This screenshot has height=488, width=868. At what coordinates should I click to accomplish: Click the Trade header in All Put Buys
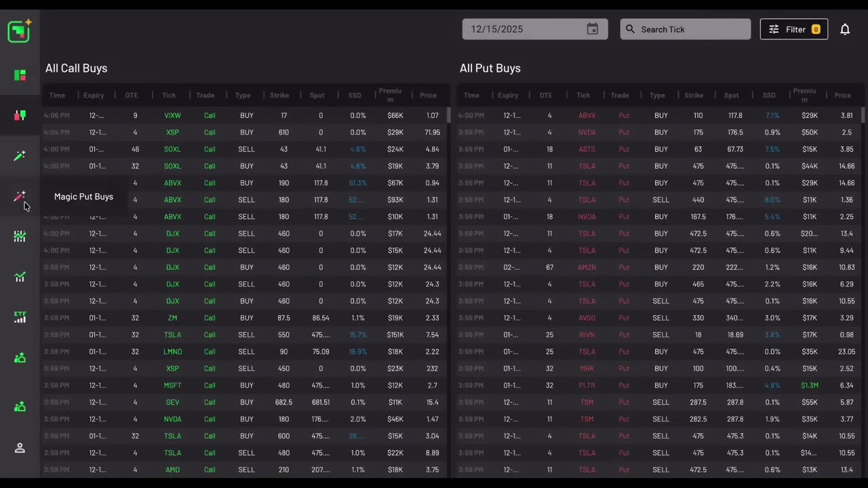(620, 96)
